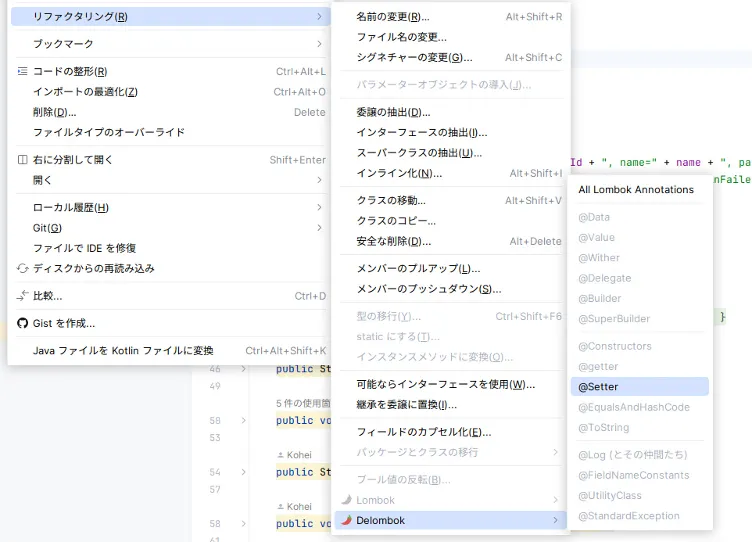
Task: Open the ローカル履歴 submenu arrow
Action: (319, 208)
